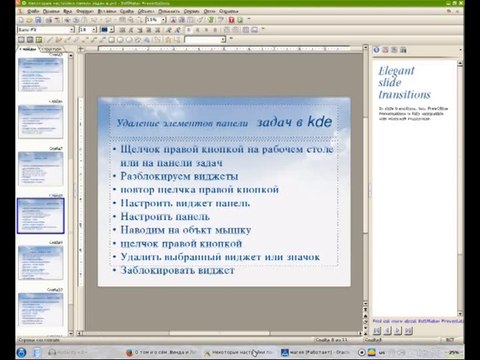Image resolution: width=480 pixels, height=360 pixels.
Task: Click the bullet text Заблокировать виджет
Action: pyautogui.click(x=177, y=270)
